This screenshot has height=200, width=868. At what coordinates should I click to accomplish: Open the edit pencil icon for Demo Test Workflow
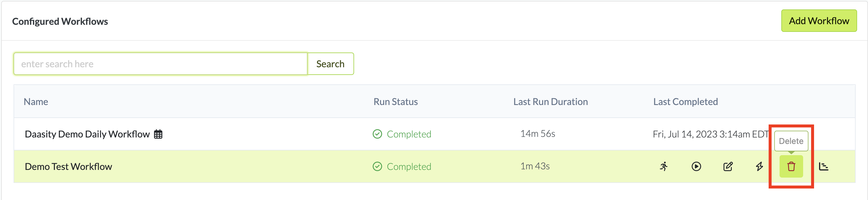728,166
